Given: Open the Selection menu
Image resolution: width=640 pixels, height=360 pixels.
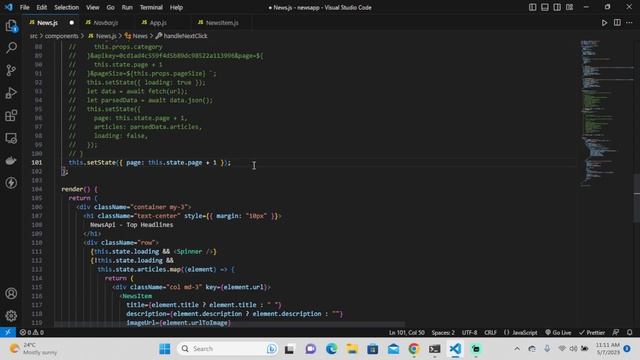Looking at the screenshot, I should 67,7.
